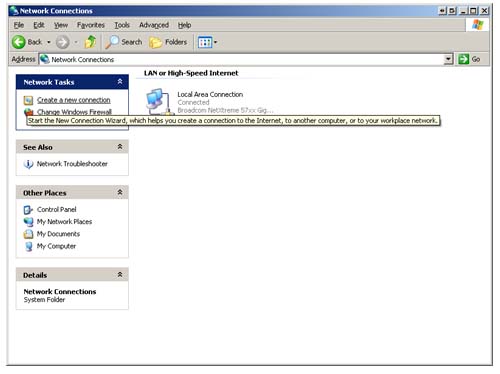Screen dimensions: 500x374
Task: Click the Control Panel icon
Action: tap(28, 210)
